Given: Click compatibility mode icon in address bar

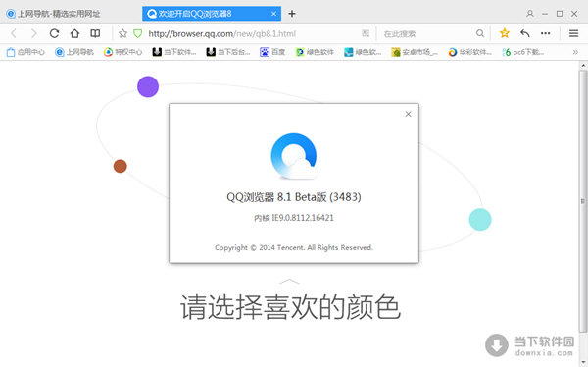Looking at the screenshot, I should click(x=366, y=33).
